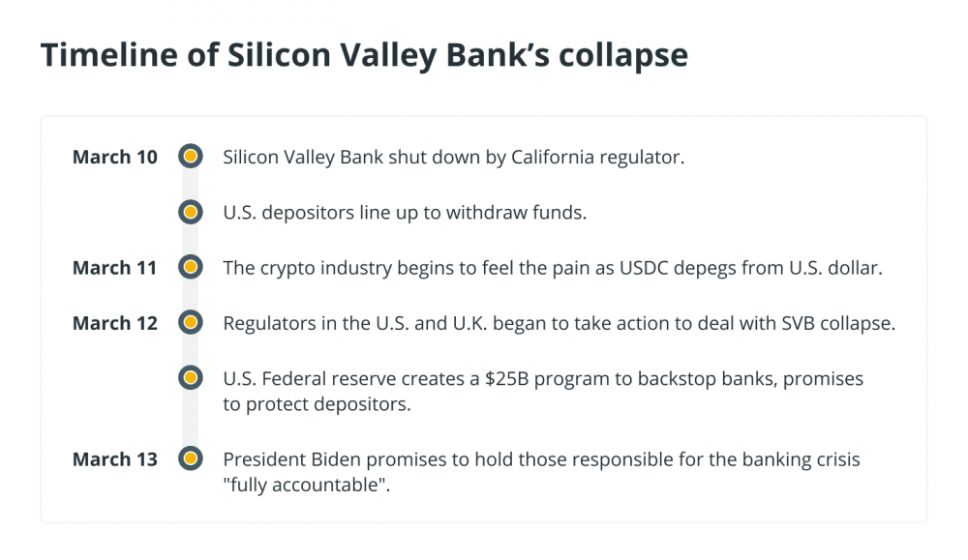
Task: Click the March 10 timeline marker dot
Action: coord(190,157)
